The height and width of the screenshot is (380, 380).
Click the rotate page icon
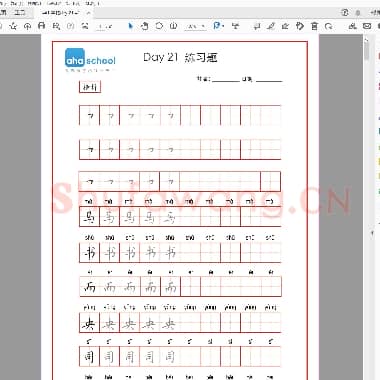(x=329, y=26)
